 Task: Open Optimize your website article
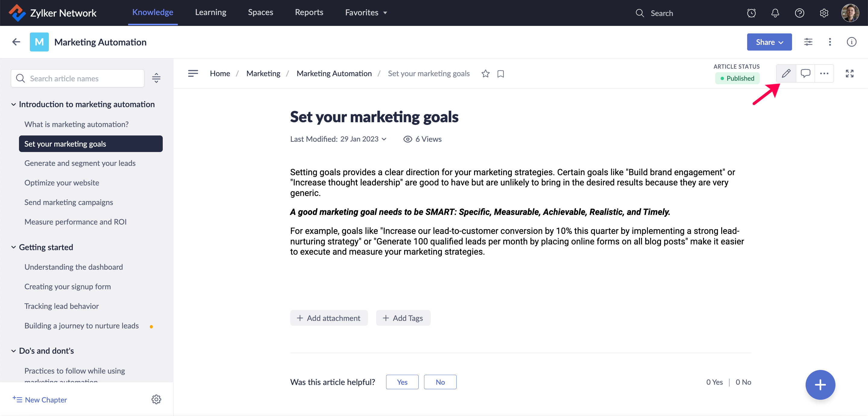tap(62, 183)
